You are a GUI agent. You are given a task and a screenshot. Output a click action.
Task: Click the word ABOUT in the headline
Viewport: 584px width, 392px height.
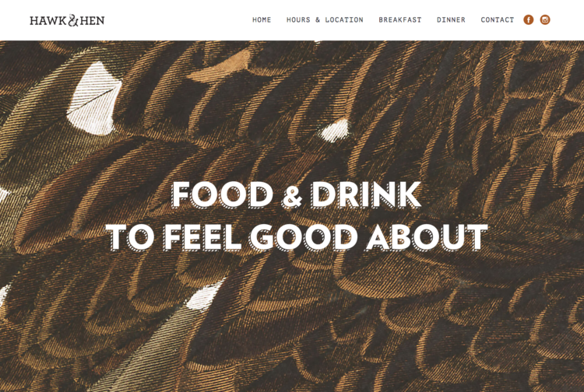(x=427, y=237)
